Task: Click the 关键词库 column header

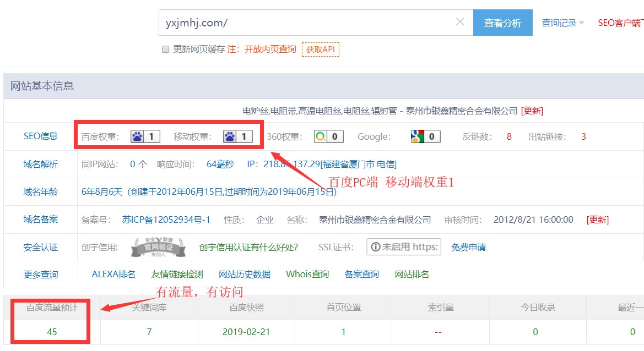Action: pyautogui.click(x=149, y=308)
